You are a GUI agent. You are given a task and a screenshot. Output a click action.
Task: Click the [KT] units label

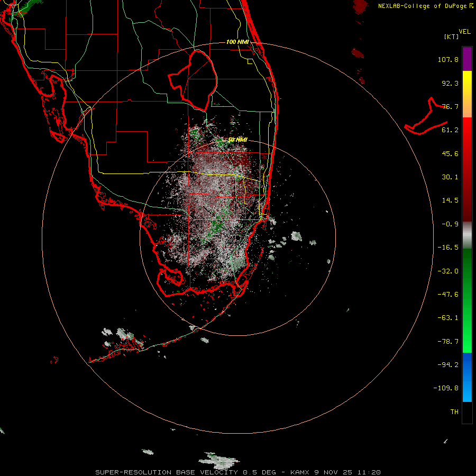(x=452, y=36)
